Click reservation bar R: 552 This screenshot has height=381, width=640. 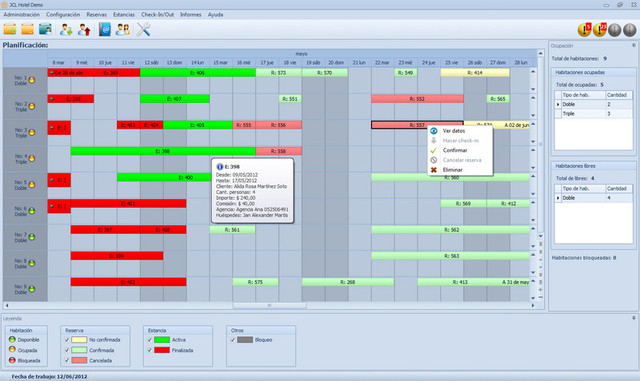click(x=417, y=99)
